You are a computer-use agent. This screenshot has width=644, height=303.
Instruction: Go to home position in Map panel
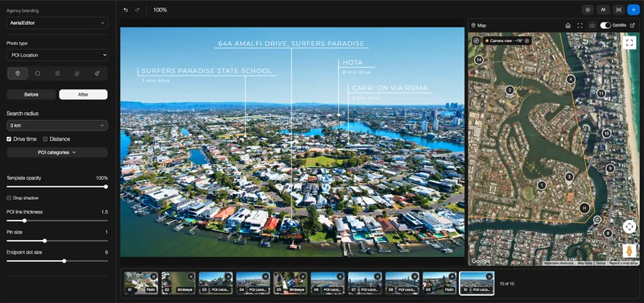coord(568,26)
